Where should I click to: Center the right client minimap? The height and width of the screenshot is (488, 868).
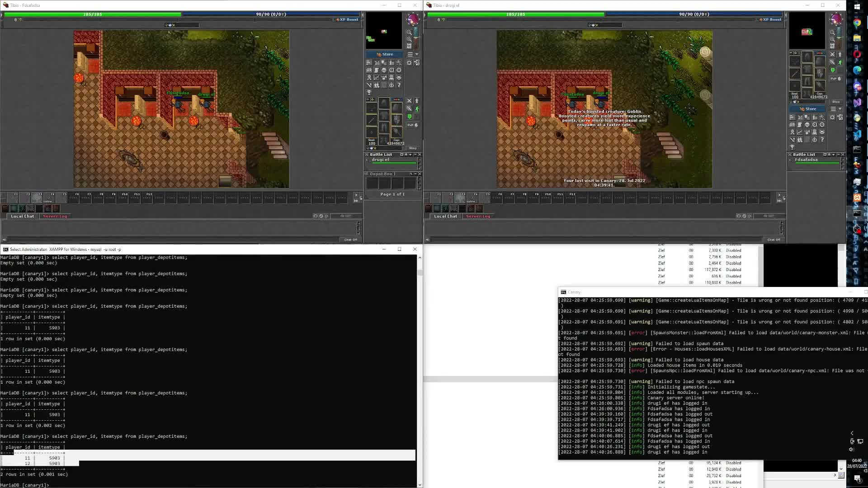(x=832, y=46)
